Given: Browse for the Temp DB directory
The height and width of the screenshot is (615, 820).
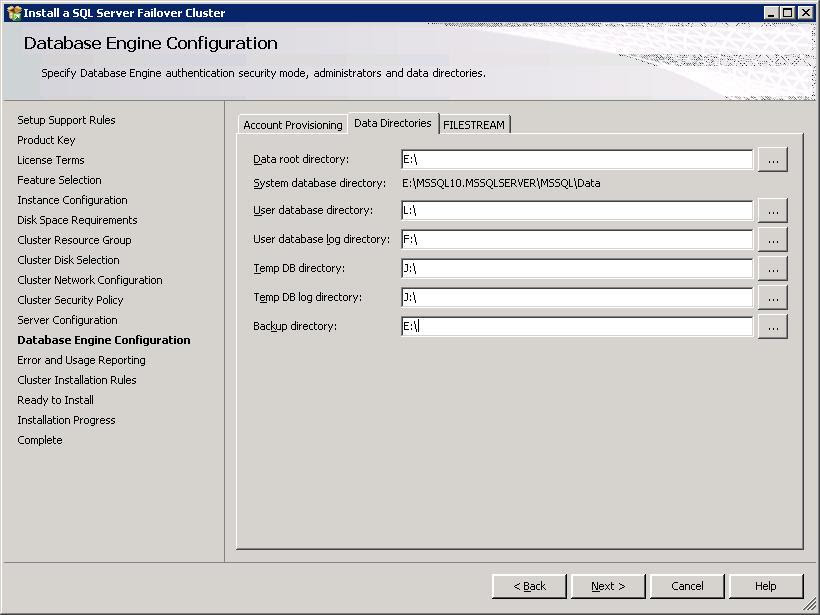Looking at the screenshot, I should (x=773, y=268).
